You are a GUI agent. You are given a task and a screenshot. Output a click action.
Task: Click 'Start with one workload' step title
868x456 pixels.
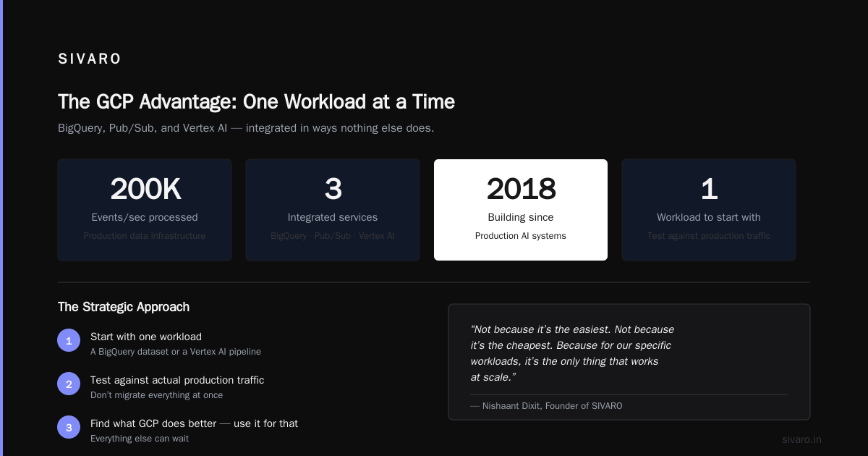146,337
